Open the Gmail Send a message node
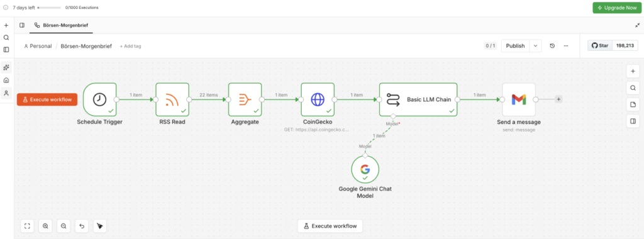 click(519, 99)
